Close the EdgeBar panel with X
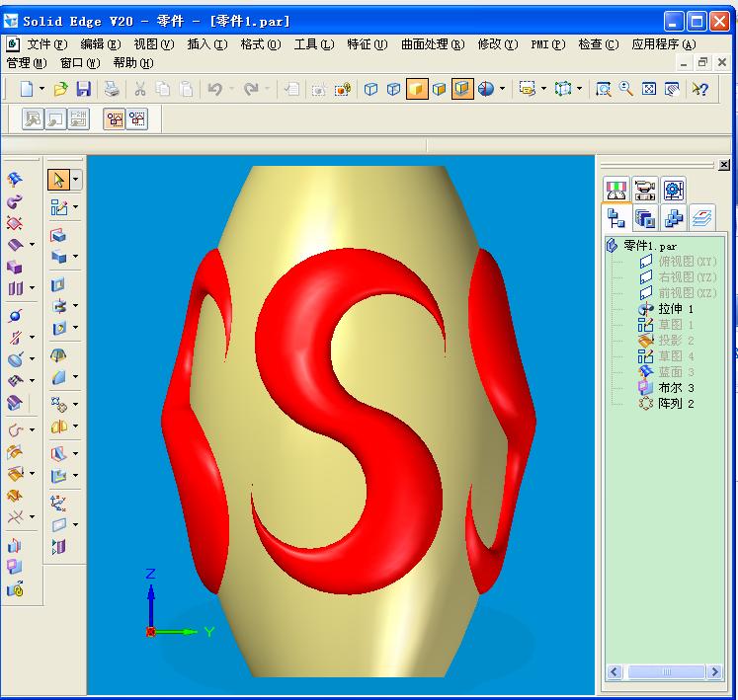Image resolution: width=738 pixels, height=700 pixels. pos(724,165)
